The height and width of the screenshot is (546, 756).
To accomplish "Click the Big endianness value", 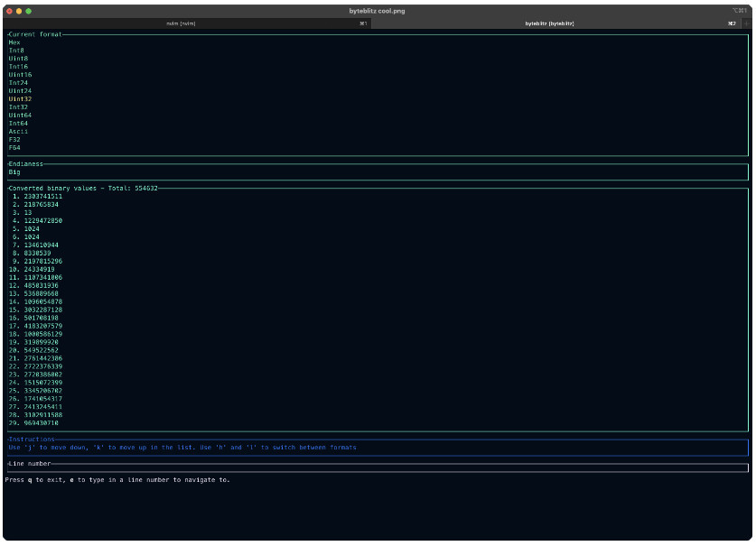I will (x=14, y=171).
